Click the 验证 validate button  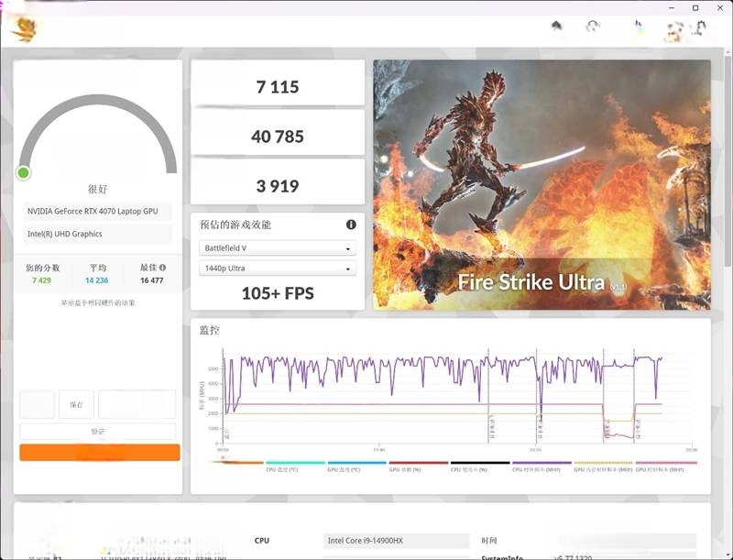click(98, 431)
